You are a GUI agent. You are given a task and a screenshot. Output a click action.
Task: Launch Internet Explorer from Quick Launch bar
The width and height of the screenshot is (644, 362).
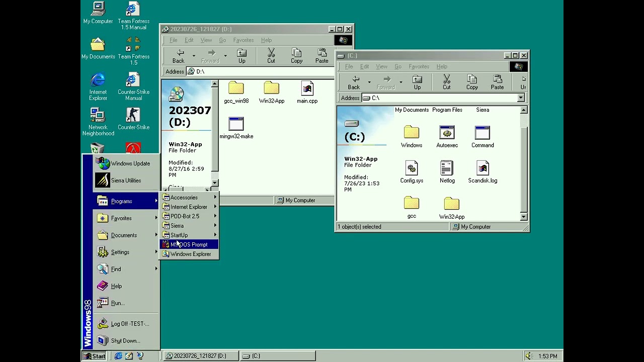[x=118, y=356]
